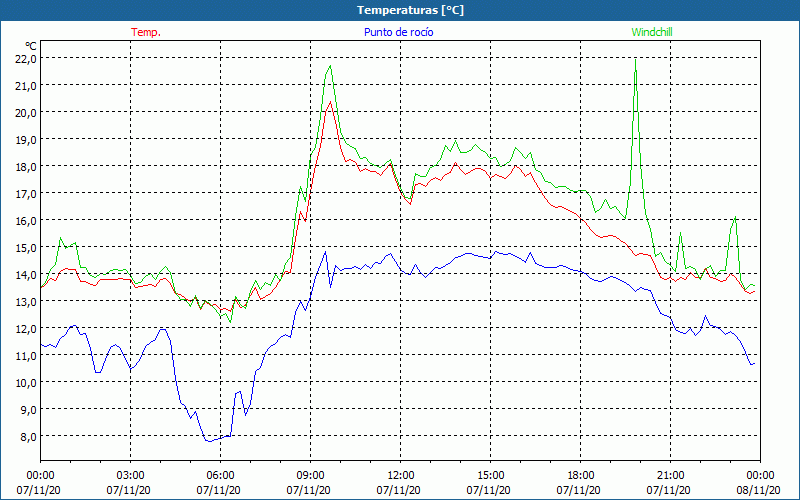Image resolution: width=800 pixels, height=500 pixels.
Task: Click the 11,0 y-axis value
Action: pyautogui.click(x=26, y=356)
